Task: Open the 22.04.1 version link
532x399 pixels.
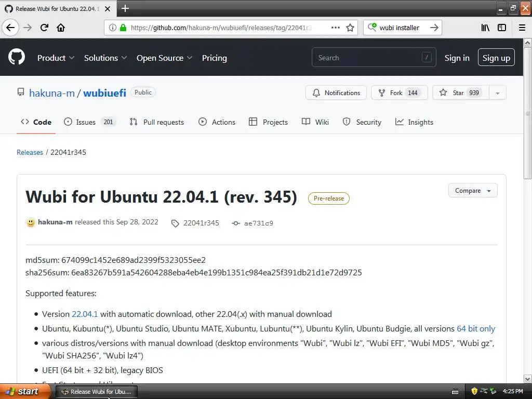Action: coord(85,314)
